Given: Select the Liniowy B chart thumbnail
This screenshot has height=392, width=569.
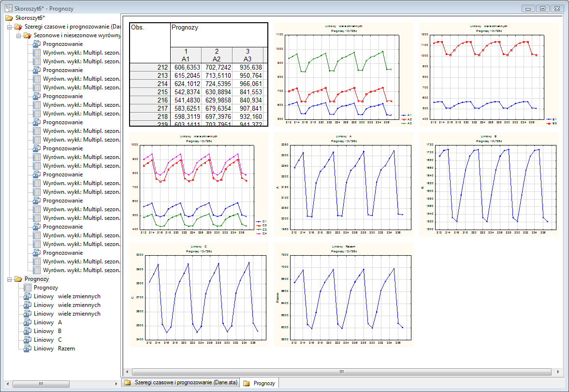Looking at the screenshot, I should [489, 184].
